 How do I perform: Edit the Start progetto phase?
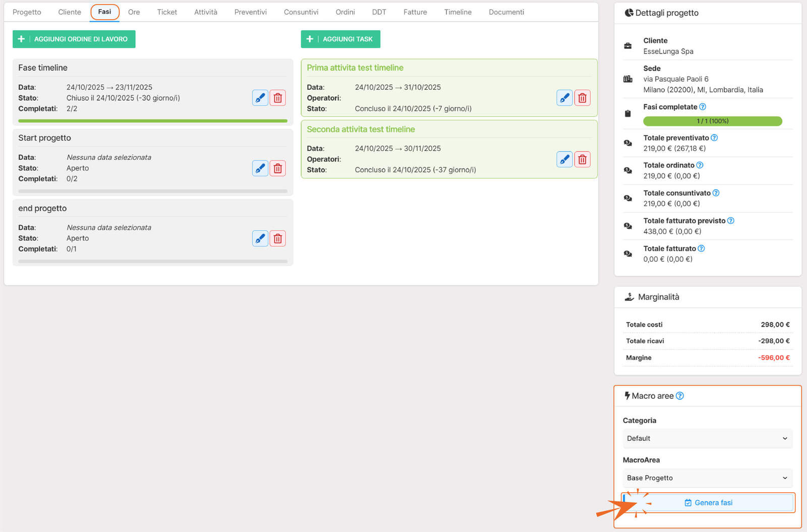260,168
